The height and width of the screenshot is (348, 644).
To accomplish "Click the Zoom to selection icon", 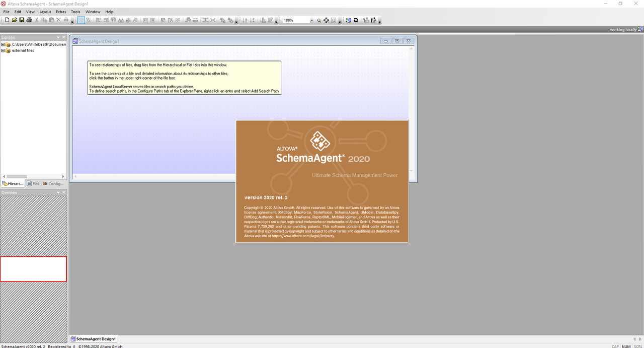I will tap(334, 20).
